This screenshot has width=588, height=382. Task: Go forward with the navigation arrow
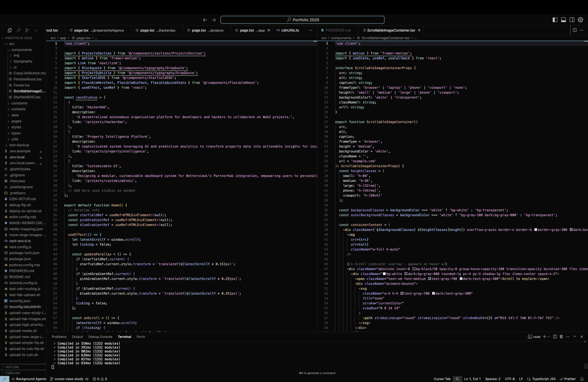pos(214,20)
